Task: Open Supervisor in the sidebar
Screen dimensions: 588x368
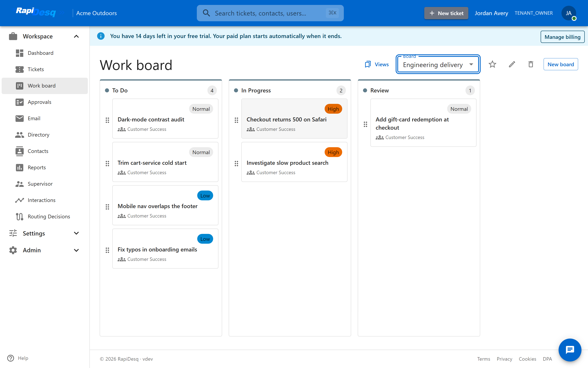Action: [45, 184]
